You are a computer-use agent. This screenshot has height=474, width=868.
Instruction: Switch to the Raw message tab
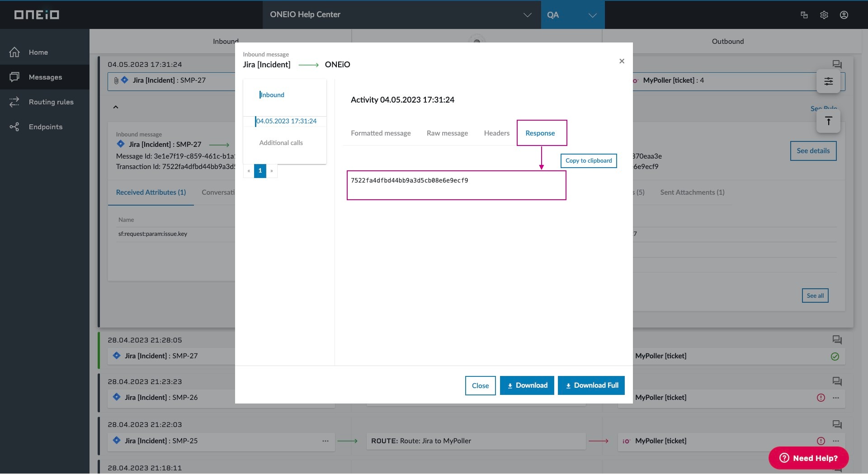tap(447, 133)
